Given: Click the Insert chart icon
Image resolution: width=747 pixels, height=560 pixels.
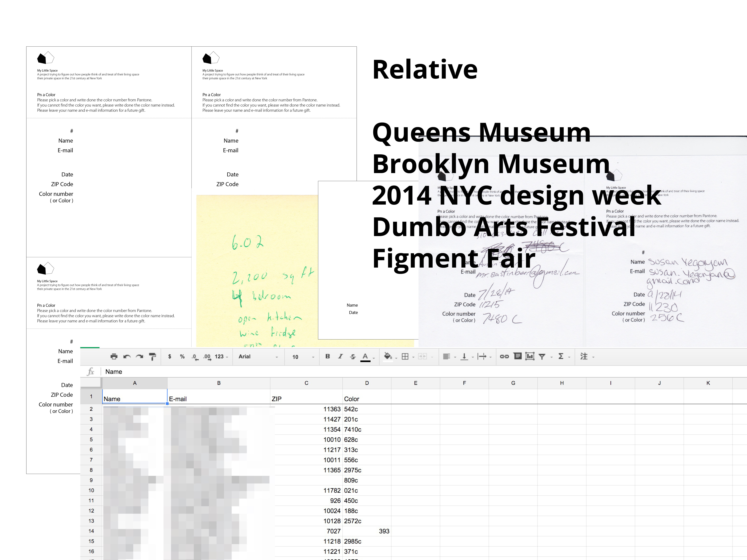Looking at the screenshot, I should point(530,356).
